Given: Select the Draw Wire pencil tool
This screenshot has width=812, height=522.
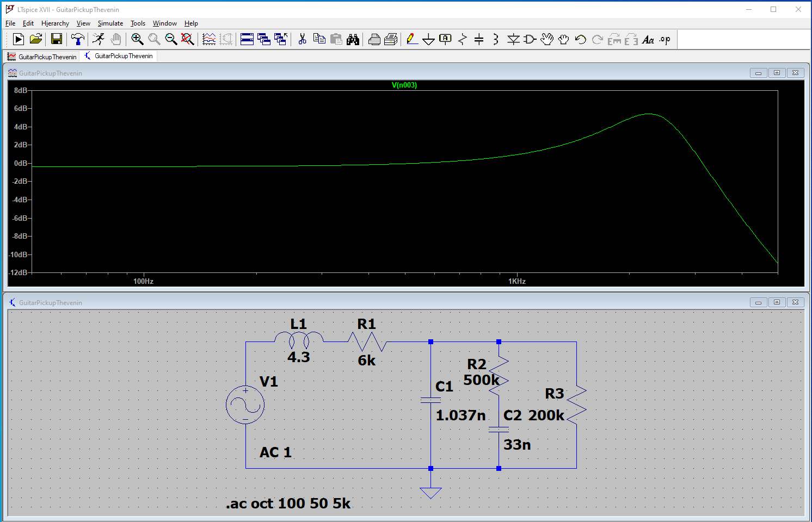Looking at the screenshot, I should pos(412,39).
